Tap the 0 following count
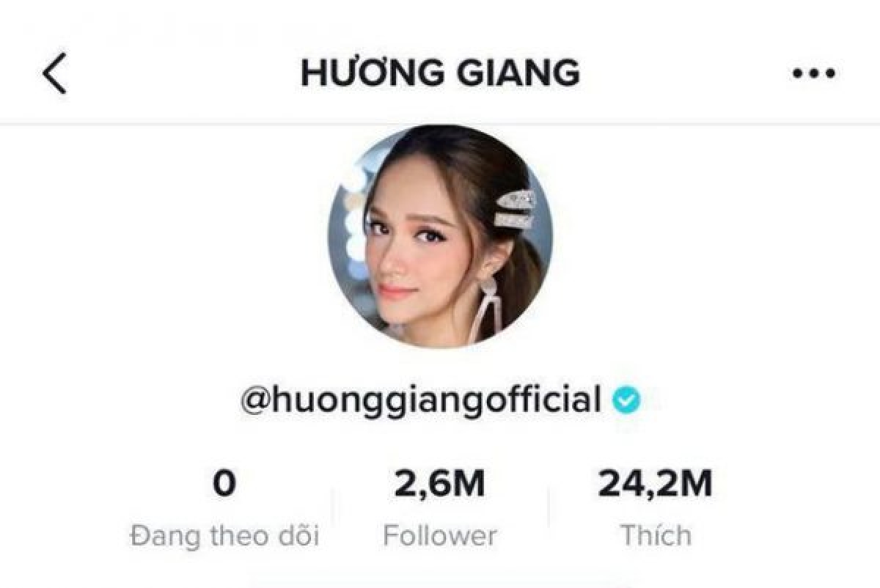 click(224, 485)
